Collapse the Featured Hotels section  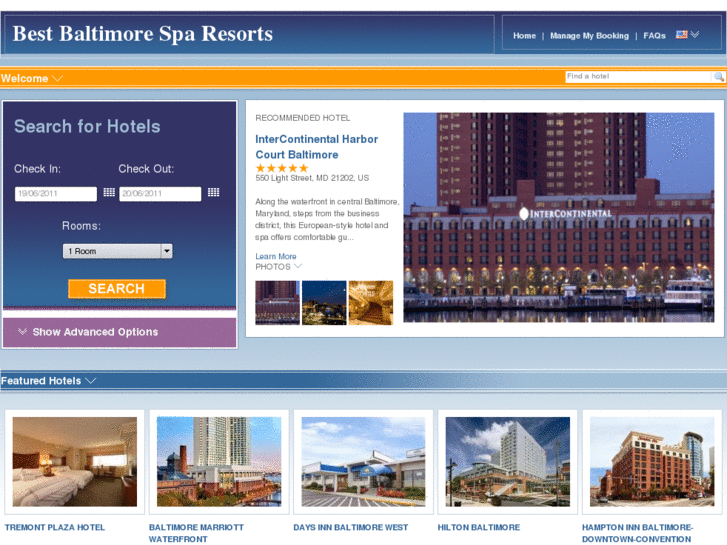coord(91,381)
